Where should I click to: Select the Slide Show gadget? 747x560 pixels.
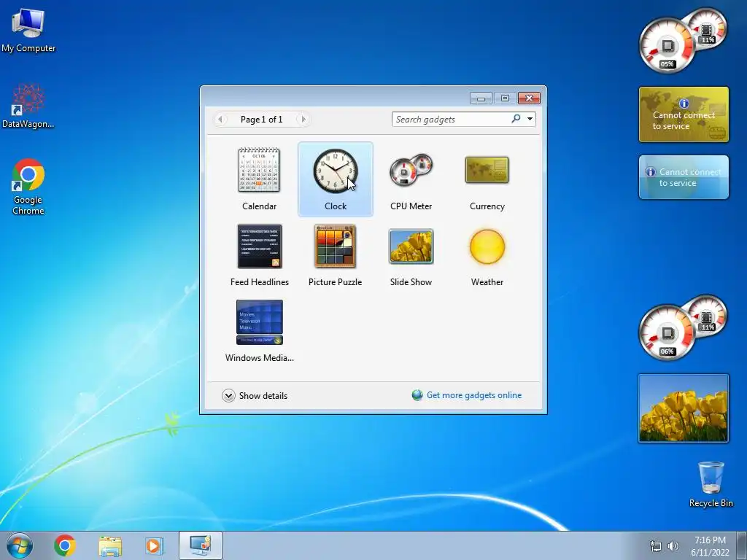point(411,255)
